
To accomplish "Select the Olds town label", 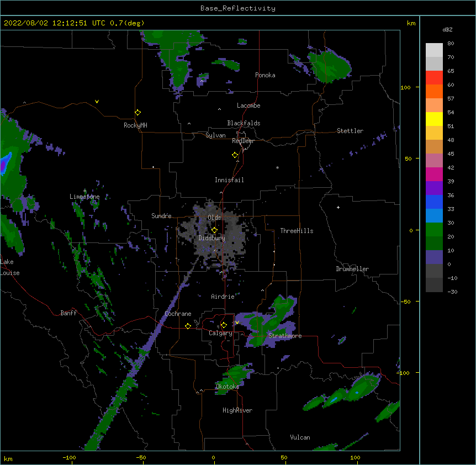I will pyautogui.click(x=214, y=218).
